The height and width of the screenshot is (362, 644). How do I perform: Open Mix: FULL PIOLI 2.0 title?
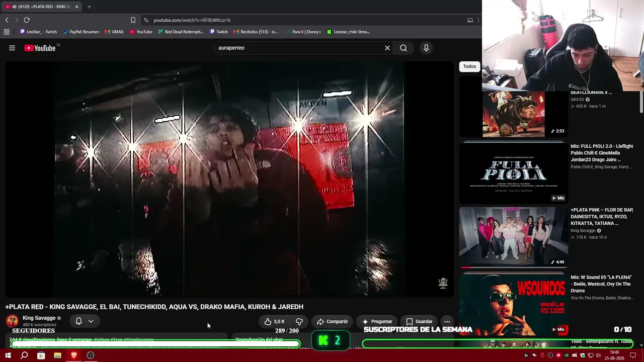(602, 153)
